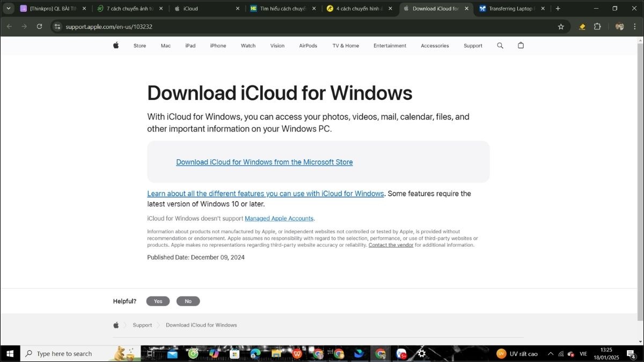Click the Network icon in system tray

pyautogui.click(x=561, y=353)
